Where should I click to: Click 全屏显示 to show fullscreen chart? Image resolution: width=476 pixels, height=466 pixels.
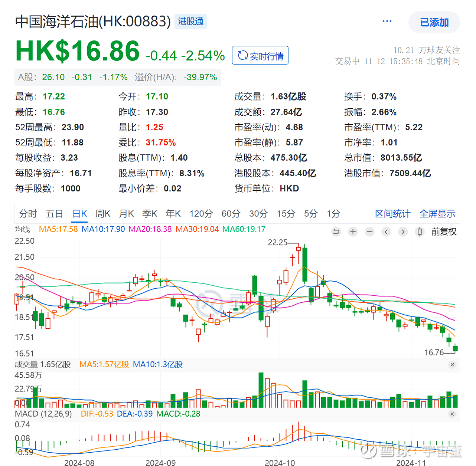tap(437, 214)
